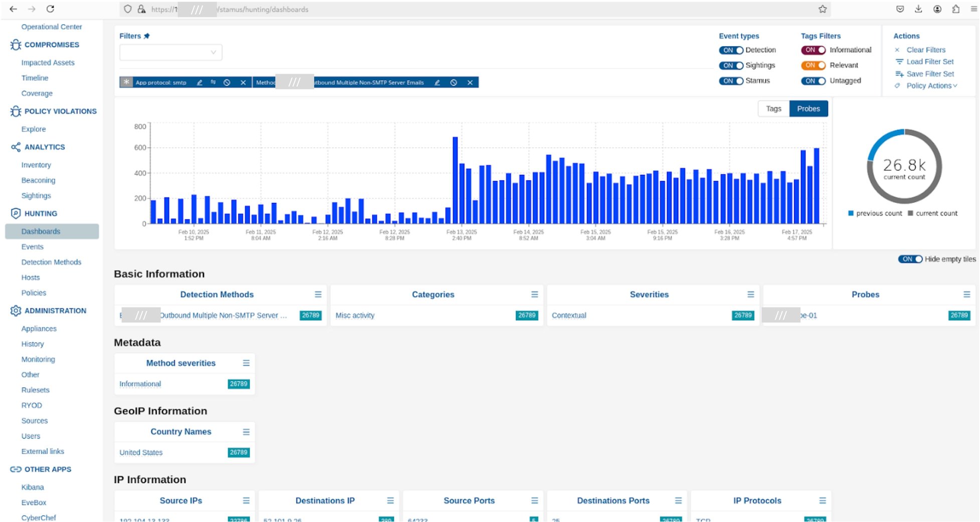This screenshot has width=980, height=522.
Task: Toggle the Hide empty tiles switch
Action: pos(910,259)
